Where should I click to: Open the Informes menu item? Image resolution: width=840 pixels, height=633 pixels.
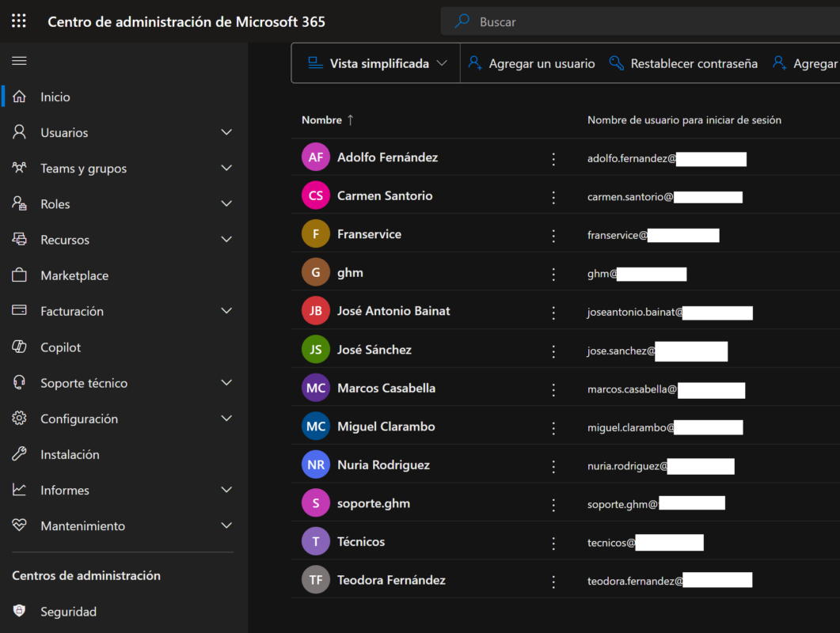click(64, 489)
